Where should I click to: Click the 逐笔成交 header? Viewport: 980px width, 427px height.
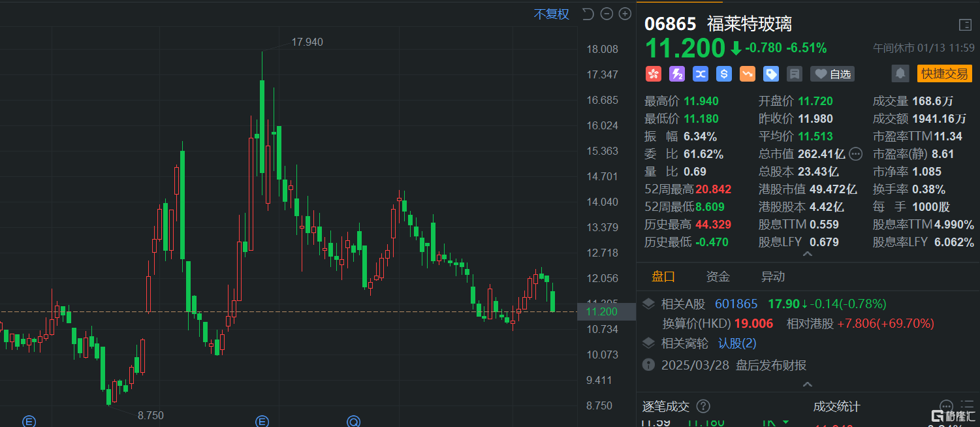click(666, 407)
